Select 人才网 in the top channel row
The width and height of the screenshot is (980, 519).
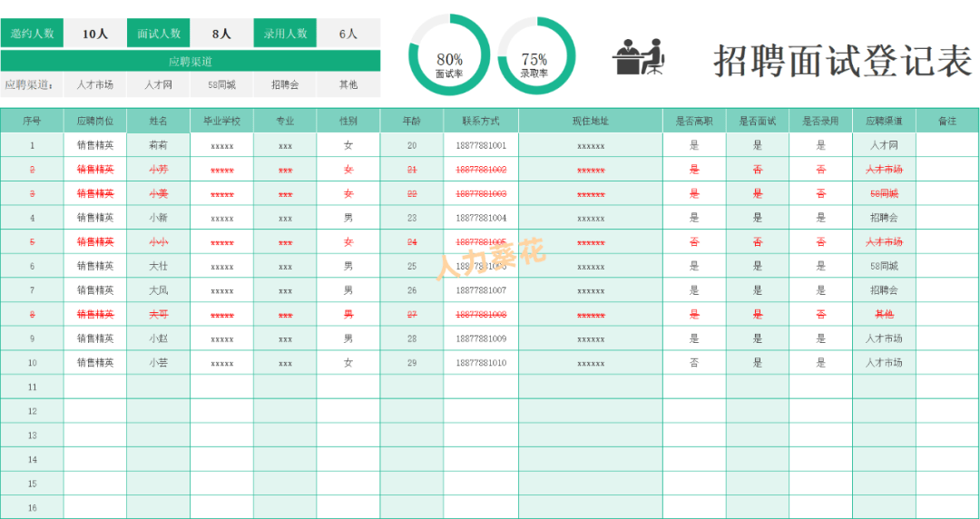tap(158, 84)
